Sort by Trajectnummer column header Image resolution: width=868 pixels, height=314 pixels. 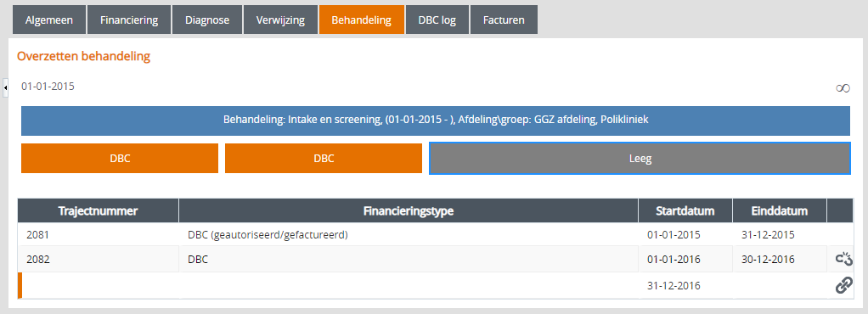tap(98, 210)
